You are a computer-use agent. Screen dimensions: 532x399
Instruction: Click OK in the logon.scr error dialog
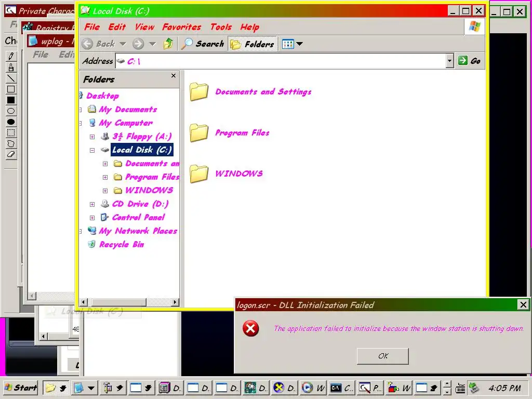tap(383, 356)
